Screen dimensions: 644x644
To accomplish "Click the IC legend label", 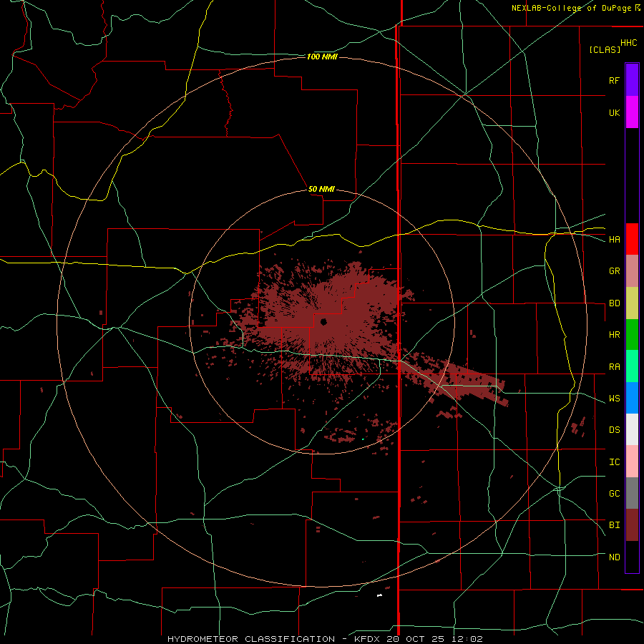I will coord(614,462).
